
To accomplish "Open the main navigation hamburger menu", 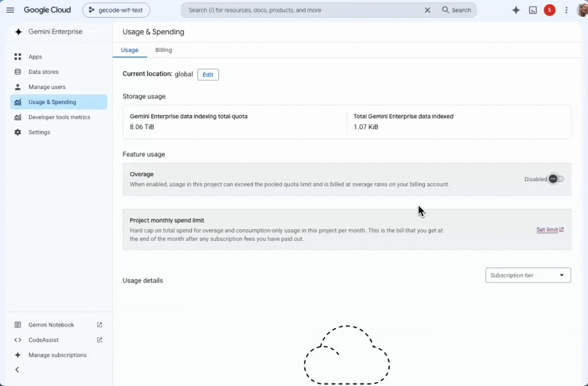I will point(10,10).
